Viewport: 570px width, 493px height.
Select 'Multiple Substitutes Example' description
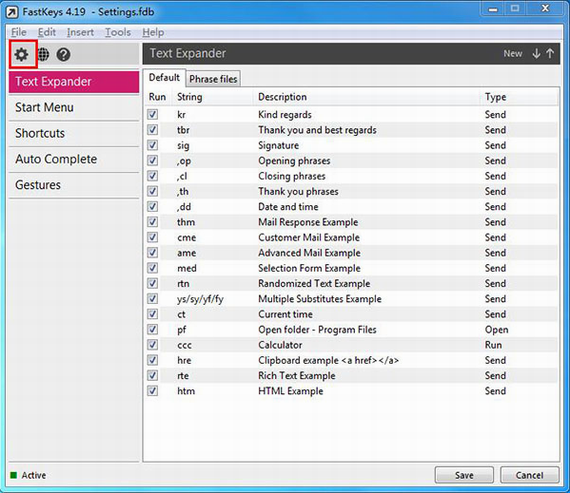pos(320,299)
